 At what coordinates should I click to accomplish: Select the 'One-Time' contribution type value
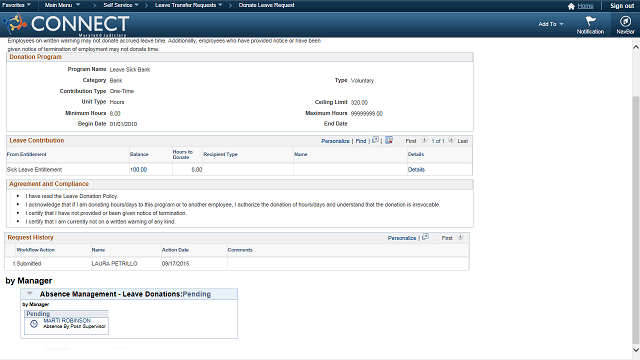(x=122, y=91)
